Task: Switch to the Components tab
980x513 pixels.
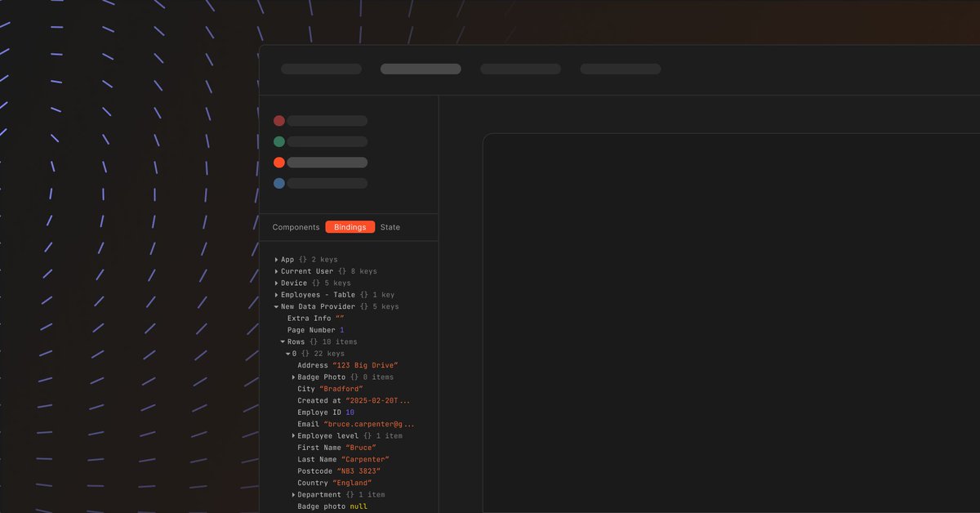Action: (x=296, y=226)
